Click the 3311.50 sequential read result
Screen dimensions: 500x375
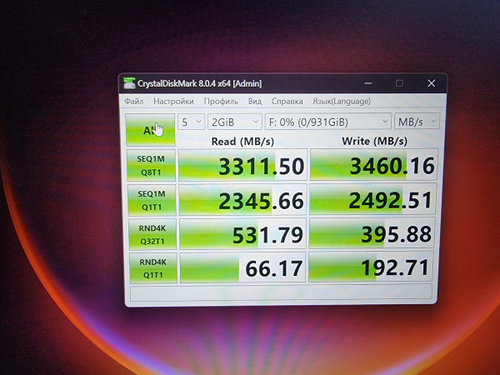[242, 166]
